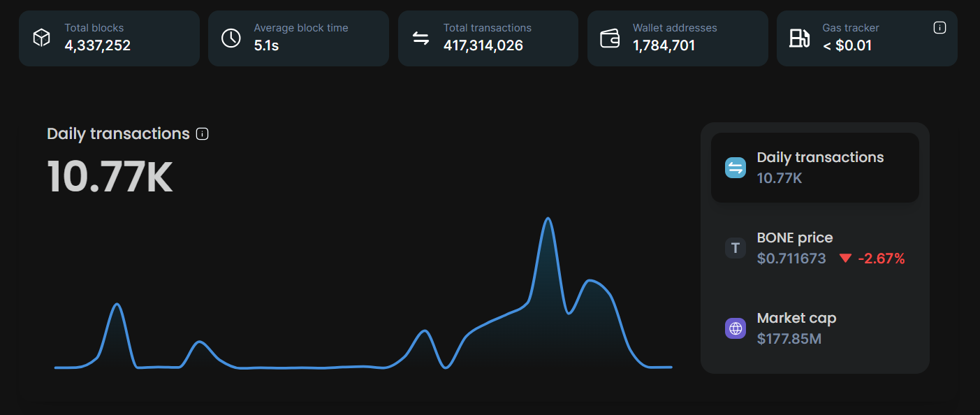Open the Gas tracker info icon

[939, 28]
